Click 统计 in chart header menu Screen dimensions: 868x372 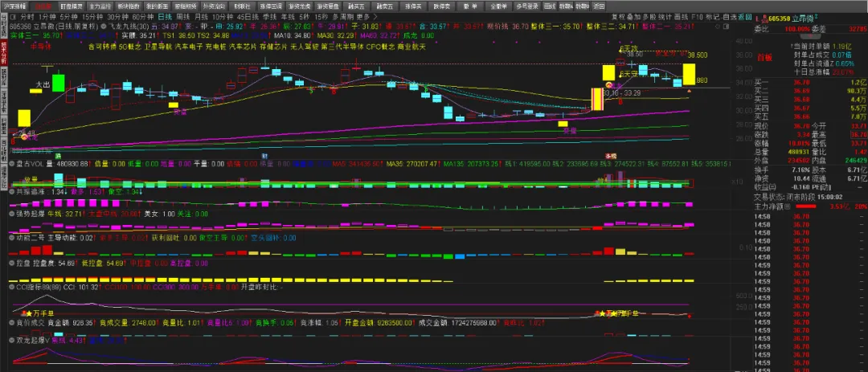pyautogui.click(x=665, y=17)
